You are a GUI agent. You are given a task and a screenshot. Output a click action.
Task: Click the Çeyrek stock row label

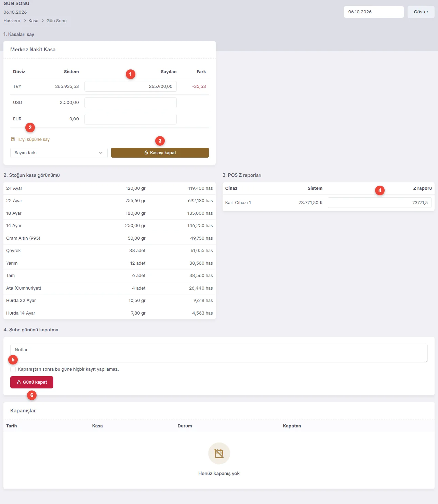(13, 251)
